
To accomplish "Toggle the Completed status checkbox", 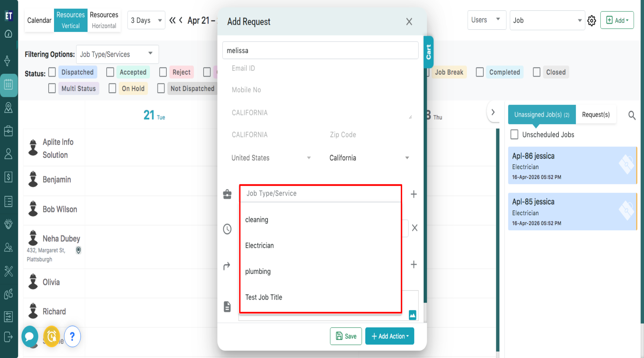I will (x=480, y=72).
